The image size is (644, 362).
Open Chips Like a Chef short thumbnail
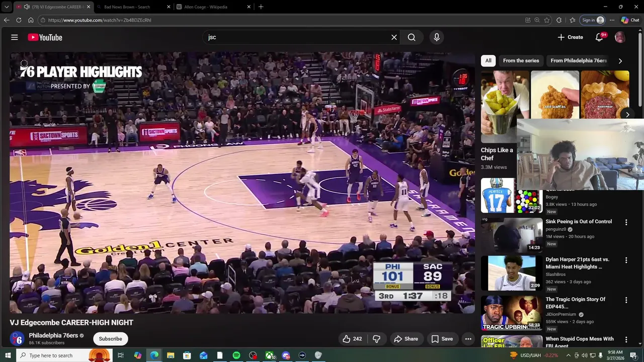505,107
